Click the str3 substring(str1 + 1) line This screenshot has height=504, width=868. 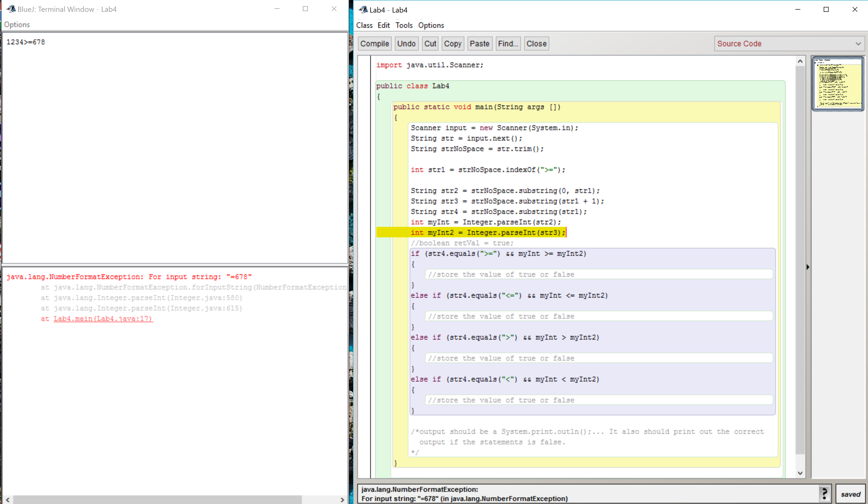[x=507, y=201]
